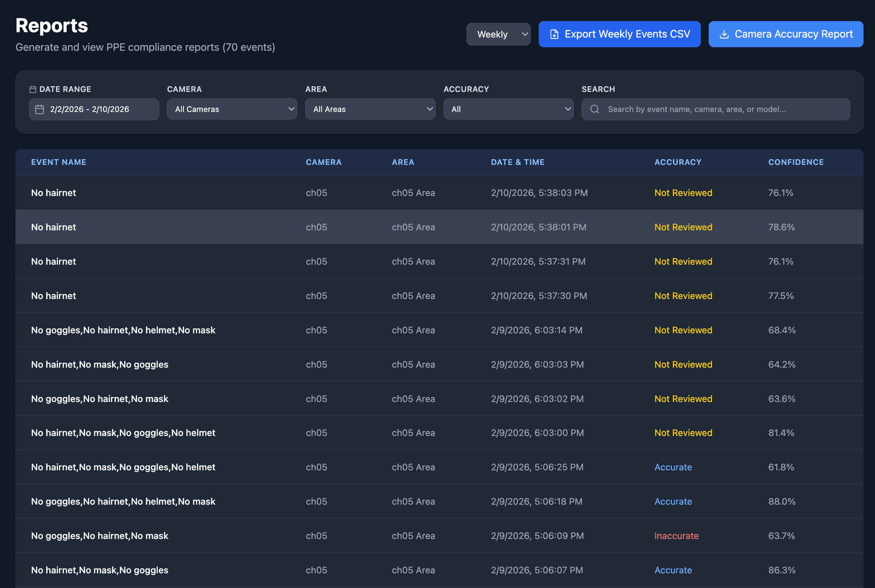Sort by the EVENT NAME column header
Viewport: 875px width, 588px height.
tap(59, 162)
